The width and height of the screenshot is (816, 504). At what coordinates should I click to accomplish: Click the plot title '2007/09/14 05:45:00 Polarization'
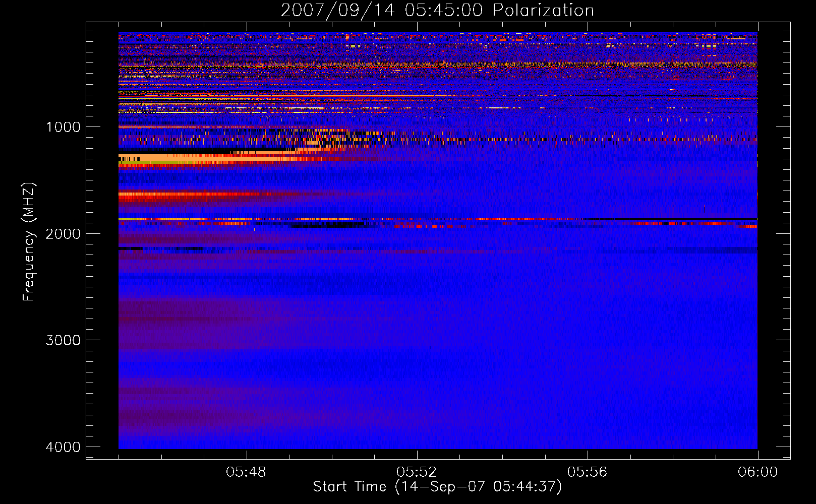point(437,11)
